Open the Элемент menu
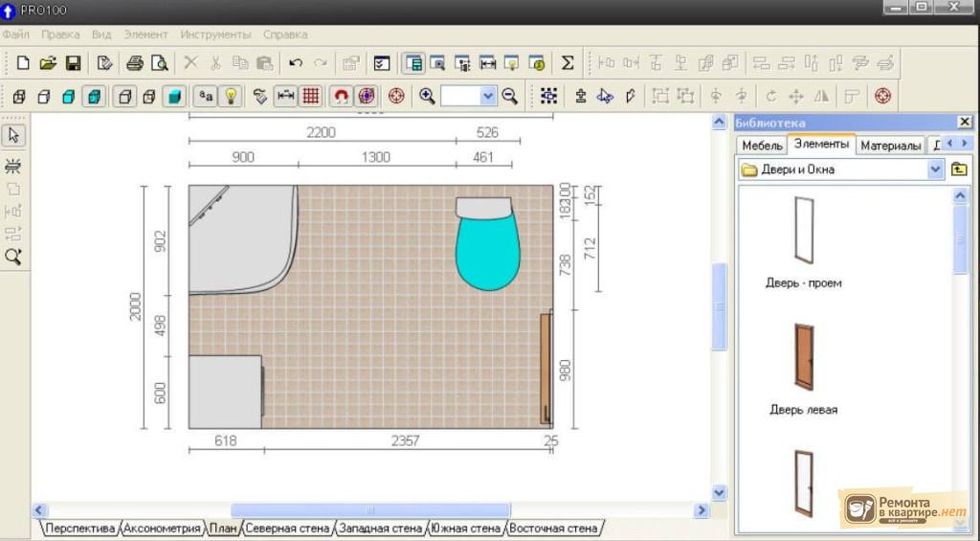 (x=145, y=34)
